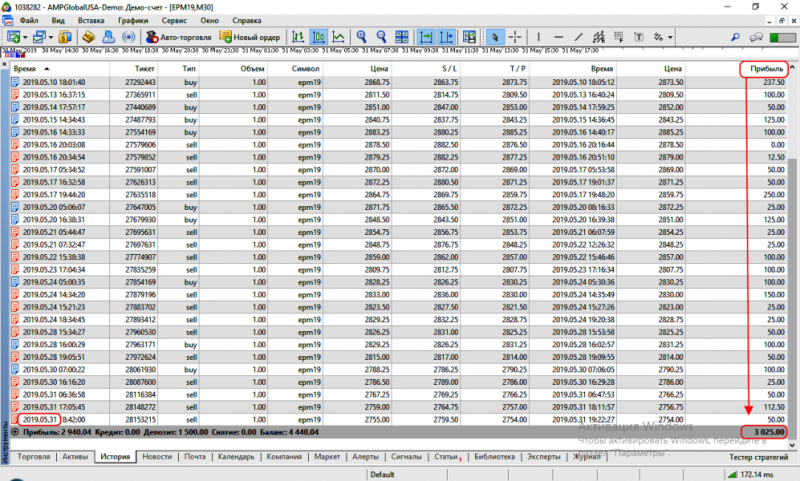
Task: Click the zoom out magnifier icon
Action: [x=383, y=37]
